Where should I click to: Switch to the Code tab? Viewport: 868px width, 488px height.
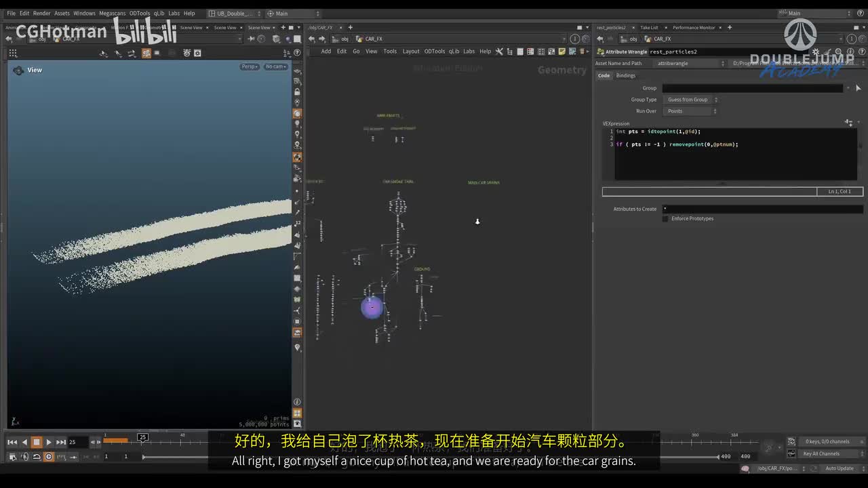pyautogui.click(x=604, y=75)
